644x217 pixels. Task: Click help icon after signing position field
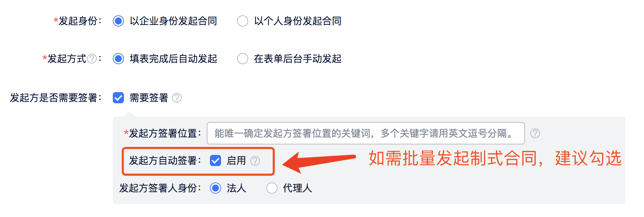535,133
